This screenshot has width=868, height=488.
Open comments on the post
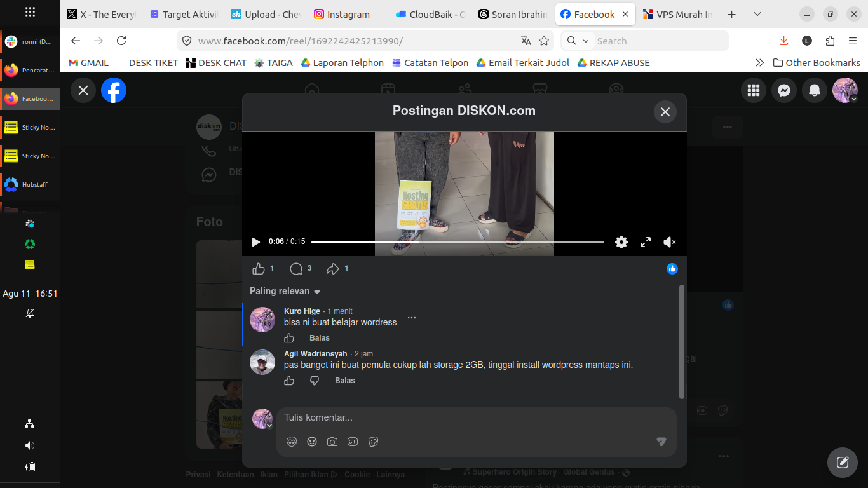point(296,269)
